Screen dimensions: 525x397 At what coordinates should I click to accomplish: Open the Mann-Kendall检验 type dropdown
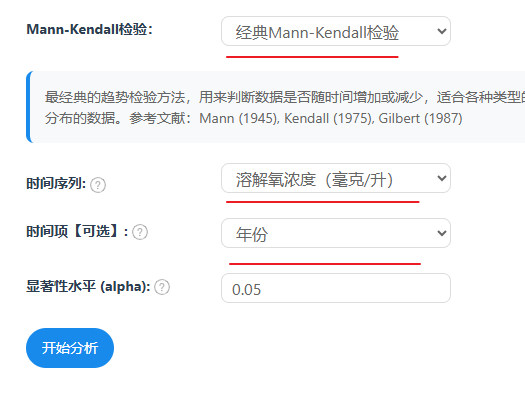pyautogui.click(x=336, y=31)
